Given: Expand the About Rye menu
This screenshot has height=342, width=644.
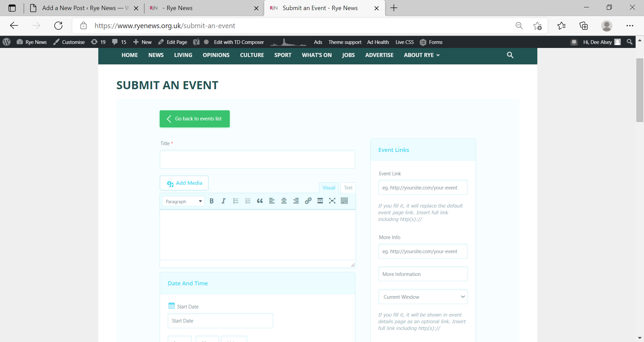Looking at the screenshot, I should click(x=421, y=55).
